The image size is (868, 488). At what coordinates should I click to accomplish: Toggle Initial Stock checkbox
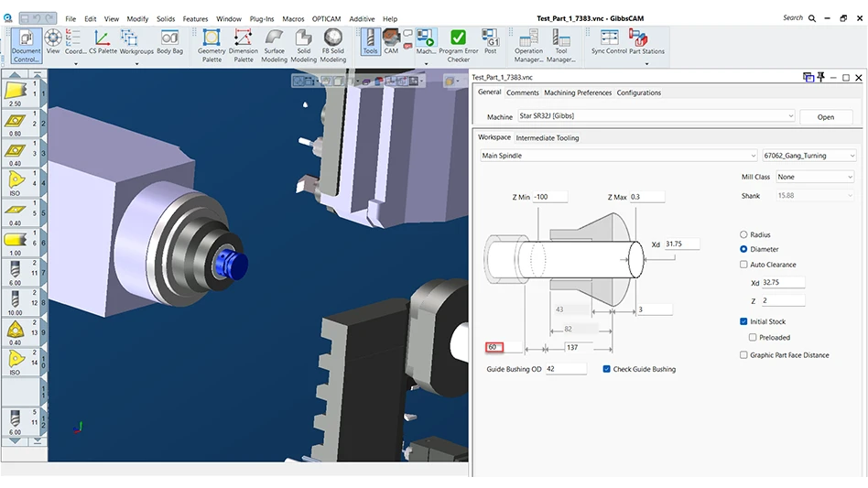pos(743,321)
